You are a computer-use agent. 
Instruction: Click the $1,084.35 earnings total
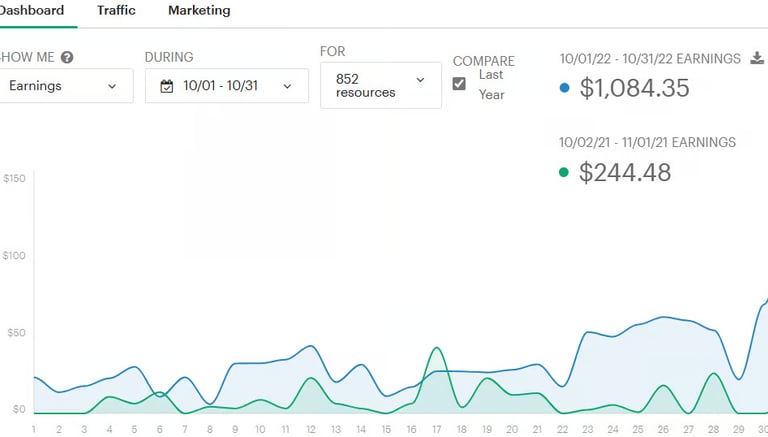tap(634, 88)
